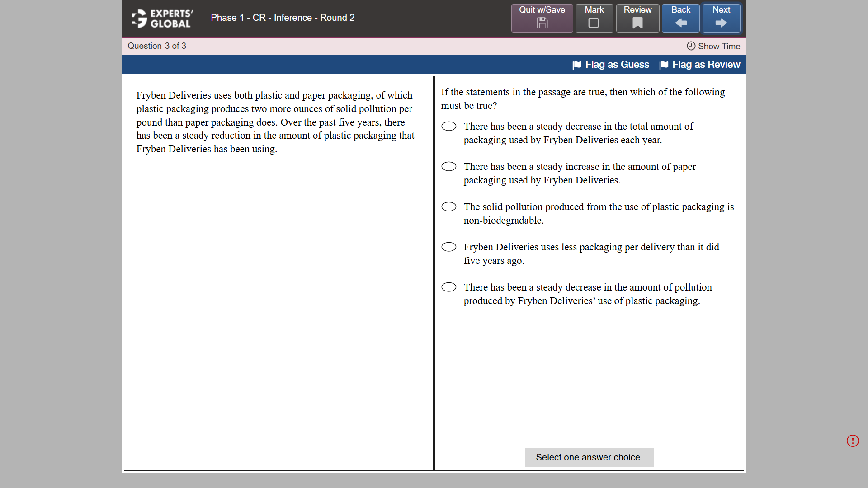The height and width of the screenshot is (488, 868).
Task: Click the Next arrow icon
Action: 721,24
